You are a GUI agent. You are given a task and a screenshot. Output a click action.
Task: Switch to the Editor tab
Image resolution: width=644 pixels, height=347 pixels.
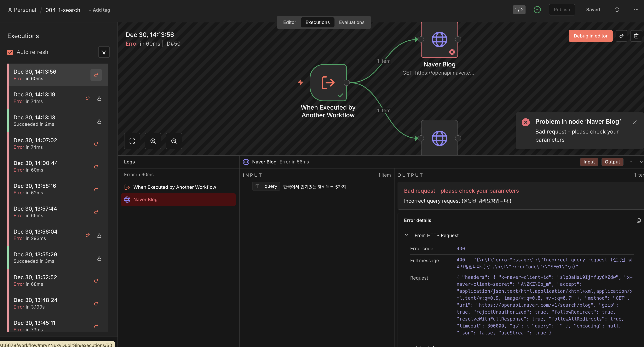[289, 22]
